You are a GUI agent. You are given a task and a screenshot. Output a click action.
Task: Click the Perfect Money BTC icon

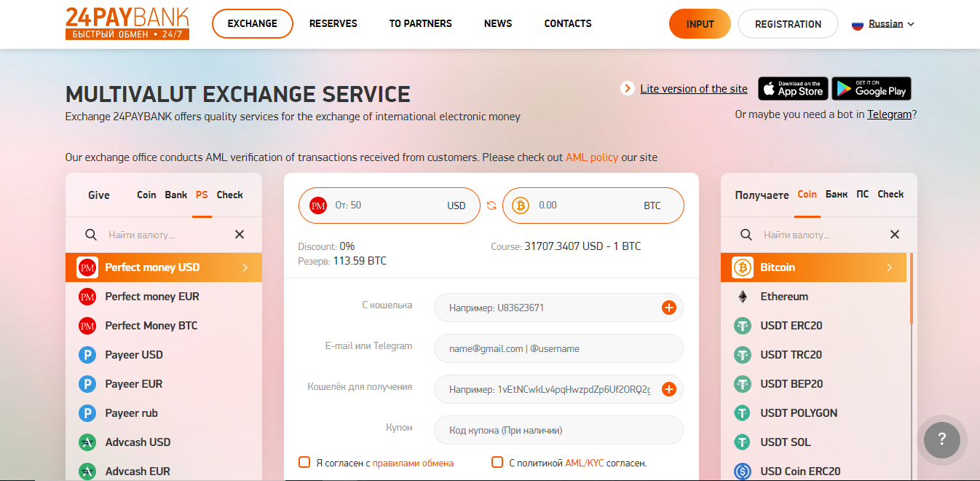[87, 326]
